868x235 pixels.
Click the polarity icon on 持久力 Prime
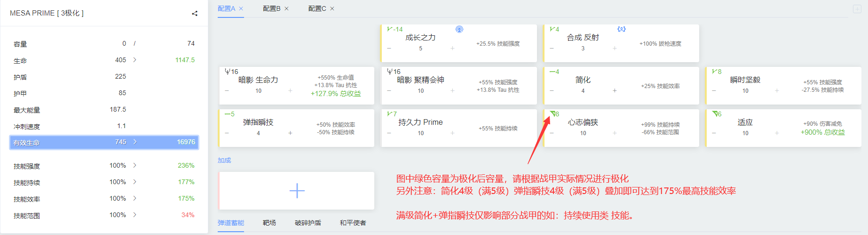(x=389, y=114)
